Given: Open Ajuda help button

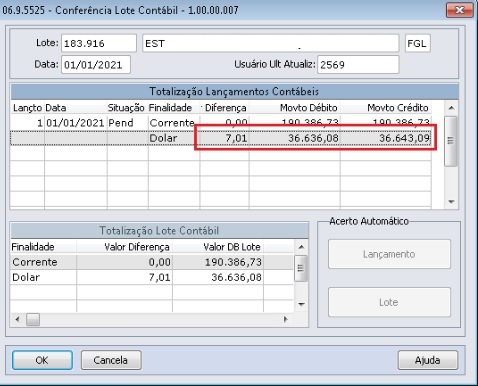Looking at the screenshot, I should pyautogui.click(x=428, y=360).
